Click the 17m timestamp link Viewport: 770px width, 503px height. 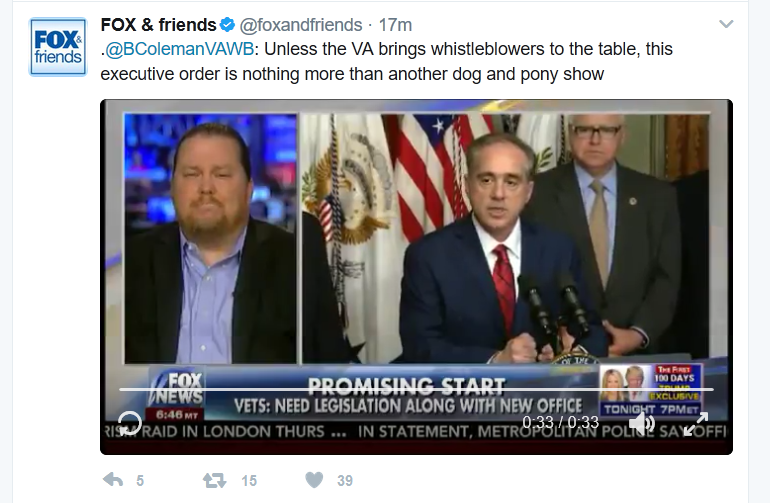[x=394, y=25]
